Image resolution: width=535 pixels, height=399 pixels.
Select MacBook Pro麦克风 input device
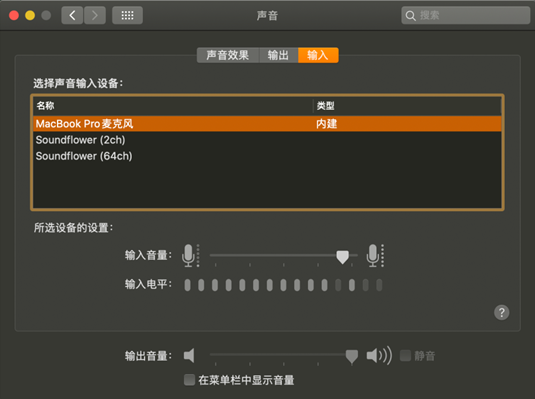267,124
